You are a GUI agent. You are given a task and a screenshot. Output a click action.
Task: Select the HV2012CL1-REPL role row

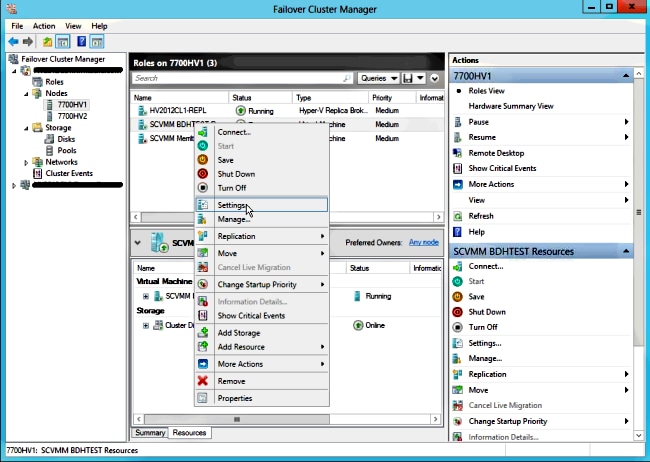coord(286,110)
